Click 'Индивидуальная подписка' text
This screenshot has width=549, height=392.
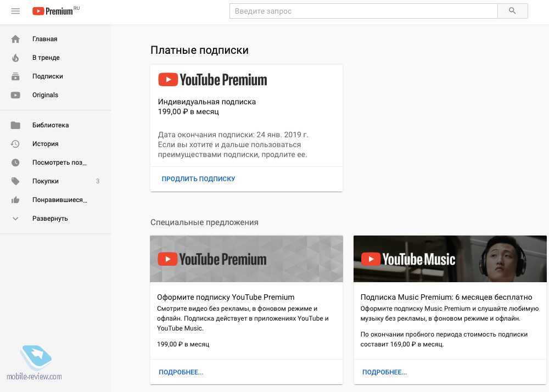(x=207, y=102)
